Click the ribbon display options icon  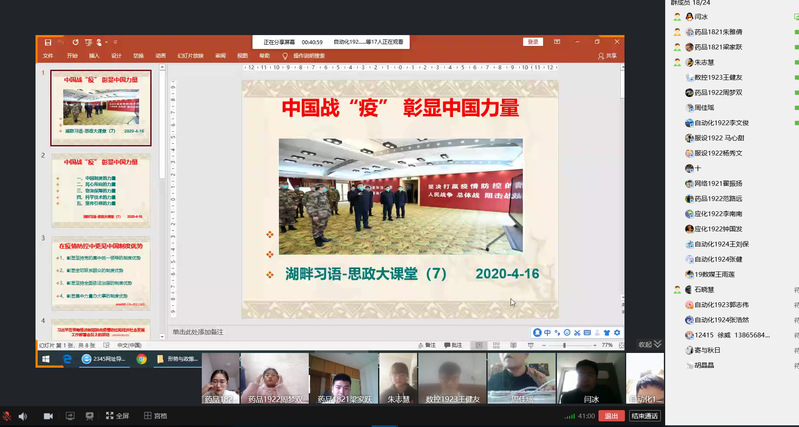pyautogui.click(x=557, y=42)
